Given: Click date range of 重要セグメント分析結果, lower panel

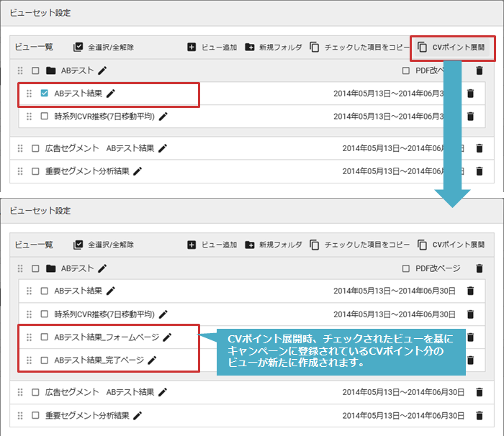Looking at the screenshot, I should (403, 415).
